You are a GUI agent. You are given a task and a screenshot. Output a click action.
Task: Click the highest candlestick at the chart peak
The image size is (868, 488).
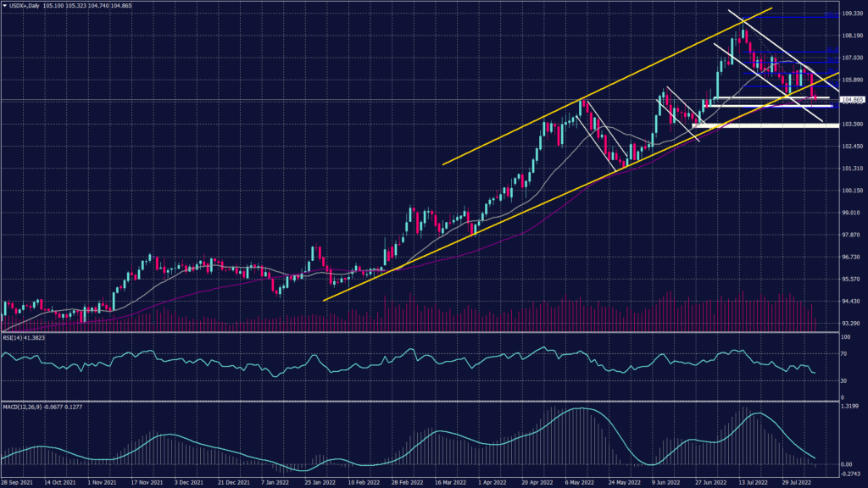[743, 29]
